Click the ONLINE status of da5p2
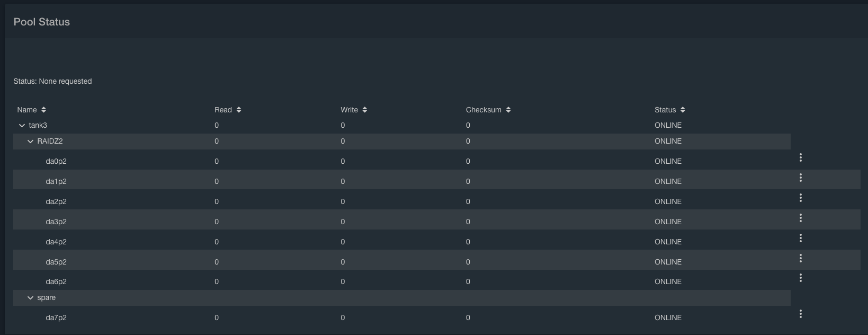The width and height of the screenshot is (868, 335). click(x=668, y=262)
